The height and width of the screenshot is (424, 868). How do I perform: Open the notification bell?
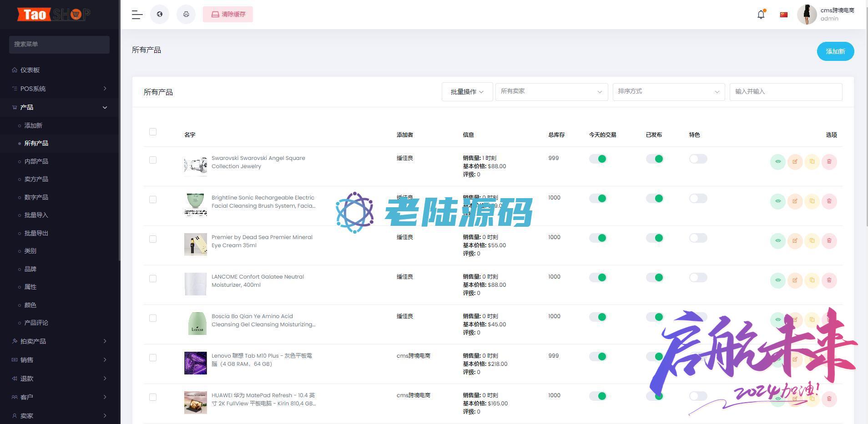click(761, 14)
